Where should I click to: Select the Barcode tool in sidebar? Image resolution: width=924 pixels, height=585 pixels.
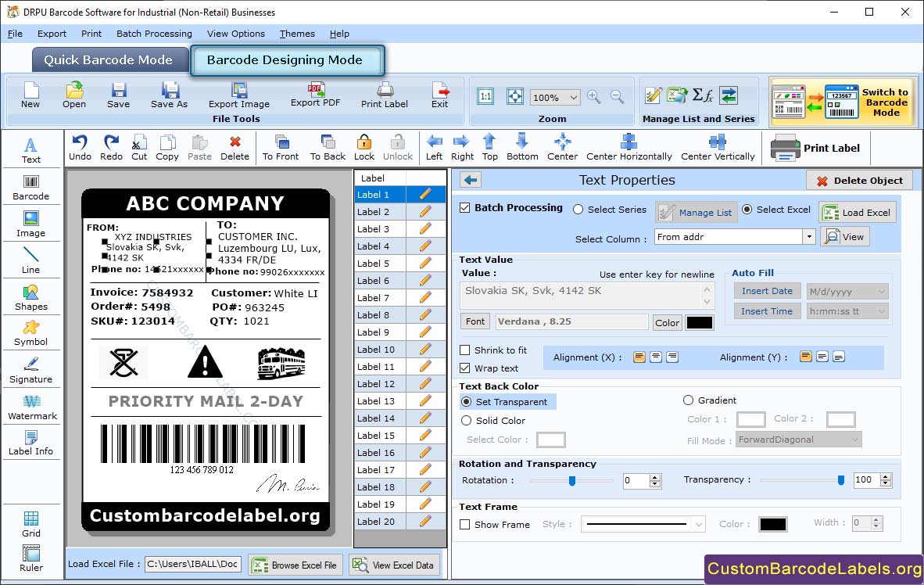pyautogui.click(x=30, y=188)
